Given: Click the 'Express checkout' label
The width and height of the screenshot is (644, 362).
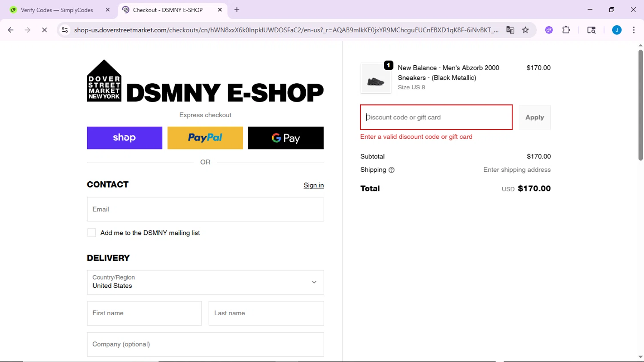Looking at the screenshot, I should coord(205,115).
